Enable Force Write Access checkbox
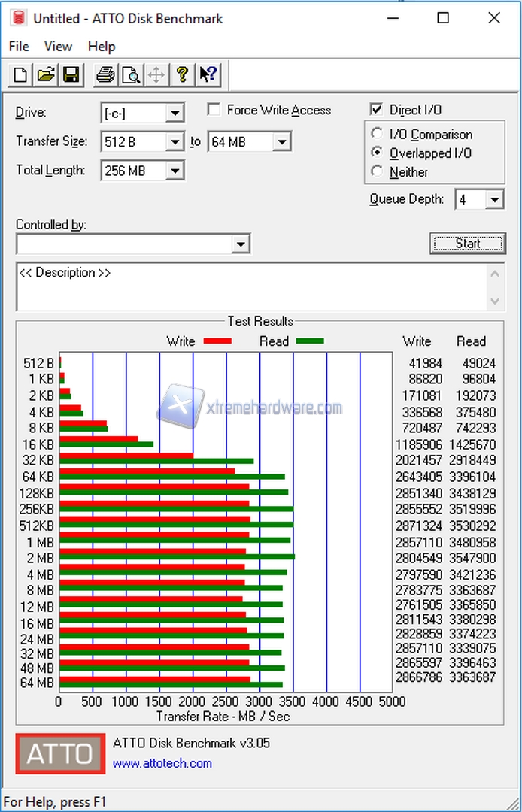Screen dimensions: 522x812 (214, 110)
